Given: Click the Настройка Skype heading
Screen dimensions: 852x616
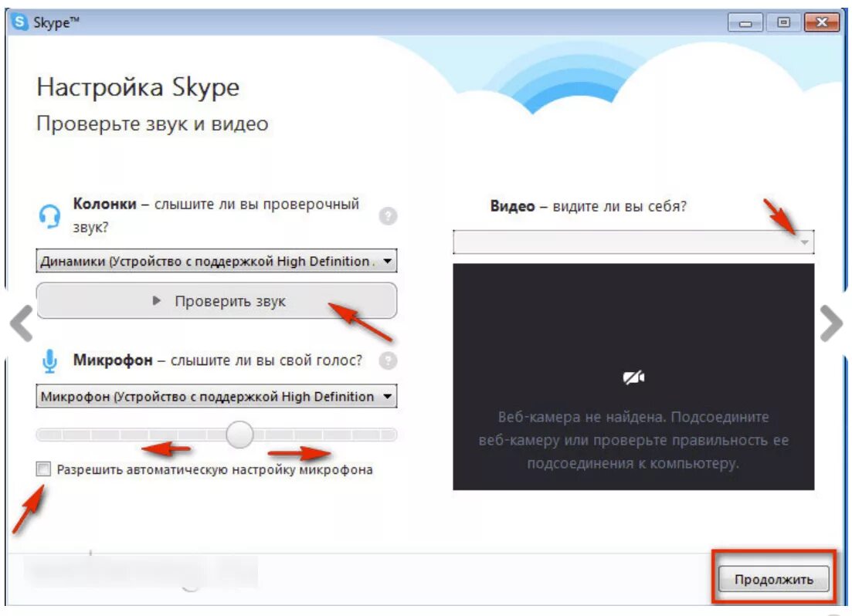Looking at the screenshot, I should [138, 87].
